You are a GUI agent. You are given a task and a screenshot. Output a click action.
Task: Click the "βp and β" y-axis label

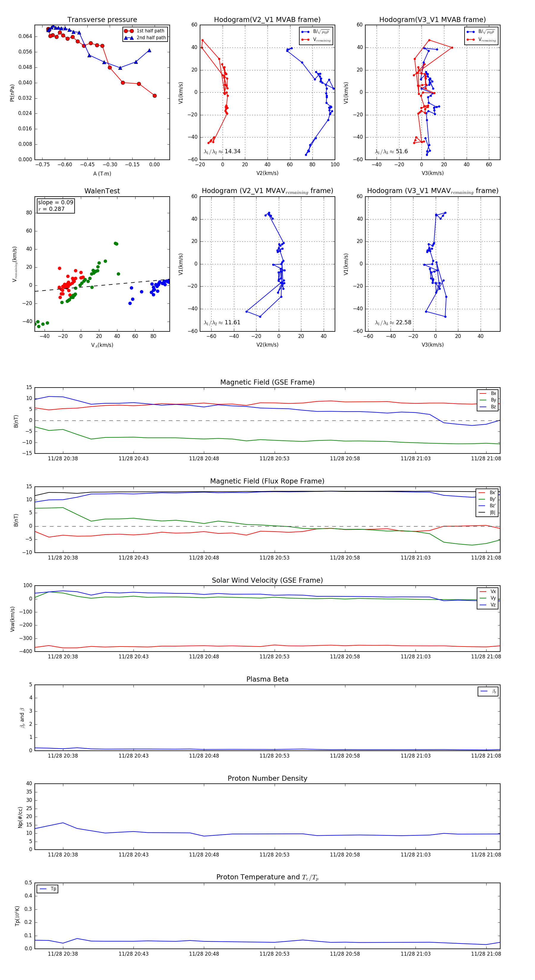pos(22,717)
